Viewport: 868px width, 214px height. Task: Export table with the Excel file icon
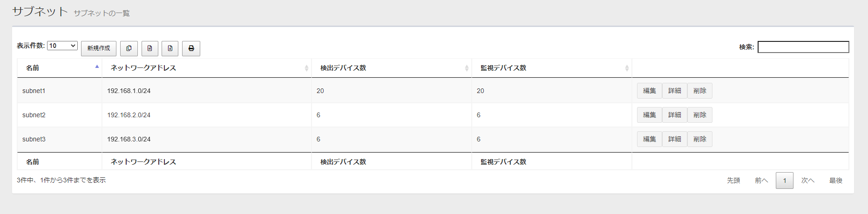170,48
